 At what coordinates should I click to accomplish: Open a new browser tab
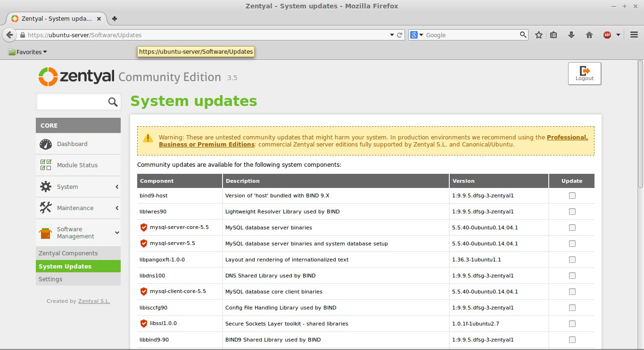pos(114,19)
